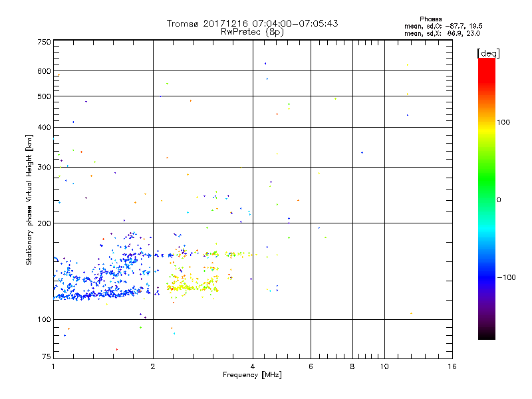Click the y-axis tick label '300'

click(45, 168)
